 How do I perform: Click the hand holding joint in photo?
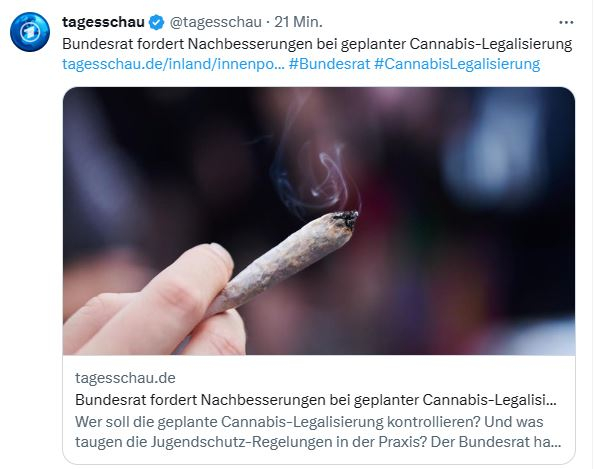[x=152, y=303]
